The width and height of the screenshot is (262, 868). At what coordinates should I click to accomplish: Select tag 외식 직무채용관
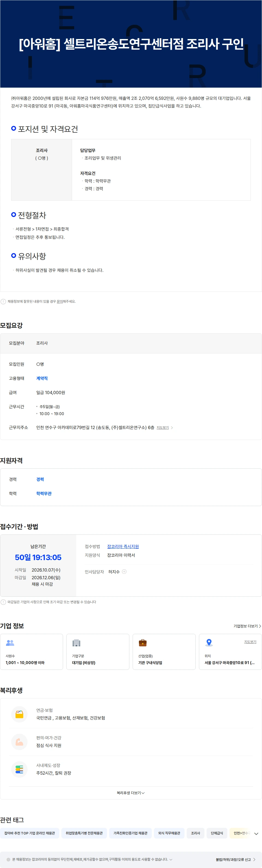pos(169,833)
